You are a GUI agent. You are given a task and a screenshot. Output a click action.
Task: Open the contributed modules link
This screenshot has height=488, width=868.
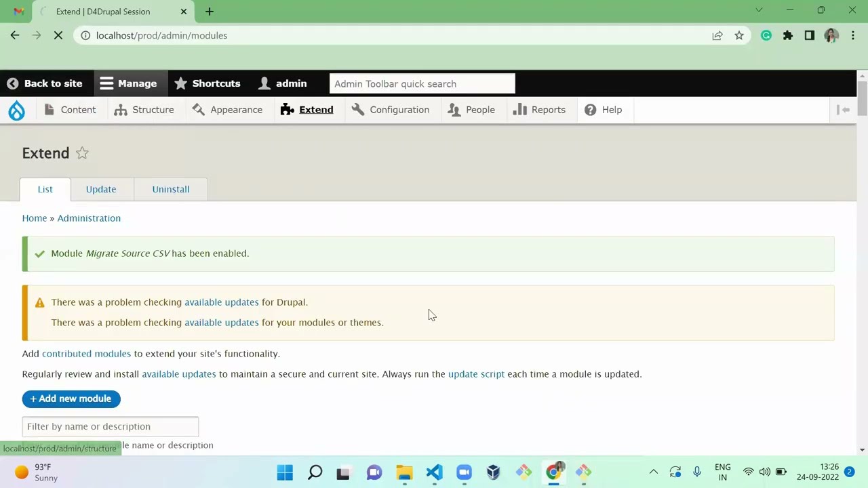tap(86, 354)
